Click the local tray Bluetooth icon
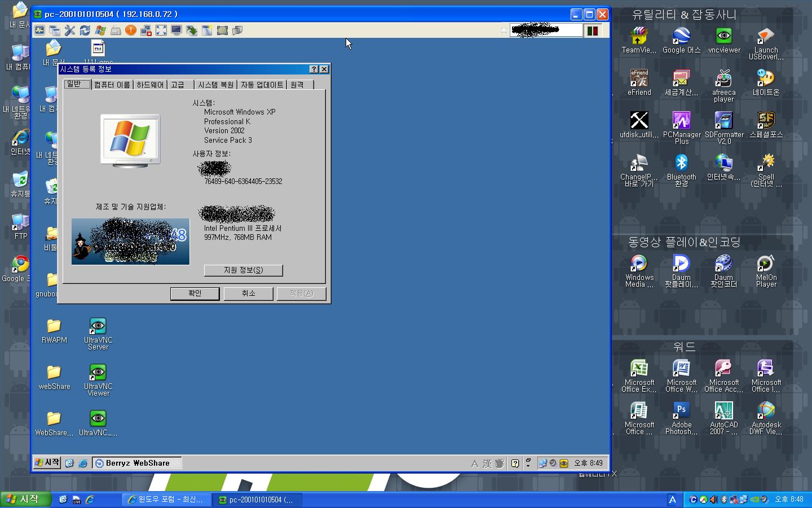The width and height of the screenshot is (812, 508). [x=724, y=500]
